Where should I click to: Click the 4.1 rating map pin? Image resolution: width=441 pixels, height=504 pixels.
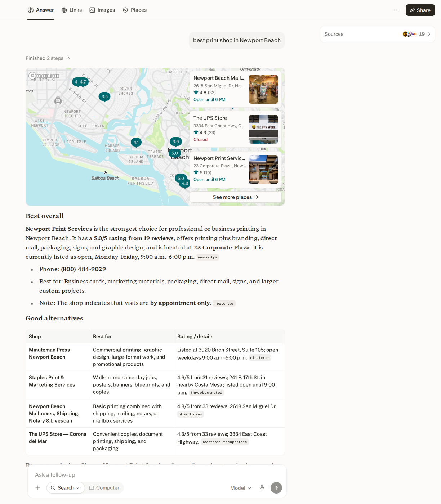[136, 142]
